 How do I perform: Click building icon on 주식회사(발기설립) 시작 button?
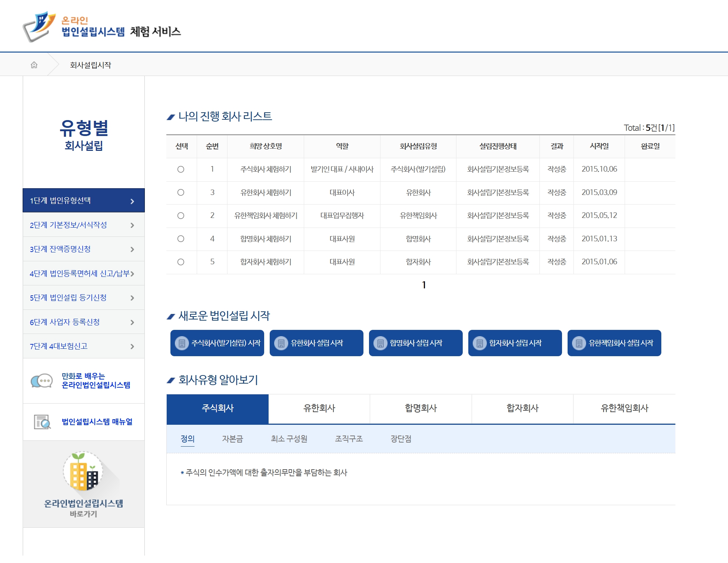pyautogui.click(x=182, y=343)
